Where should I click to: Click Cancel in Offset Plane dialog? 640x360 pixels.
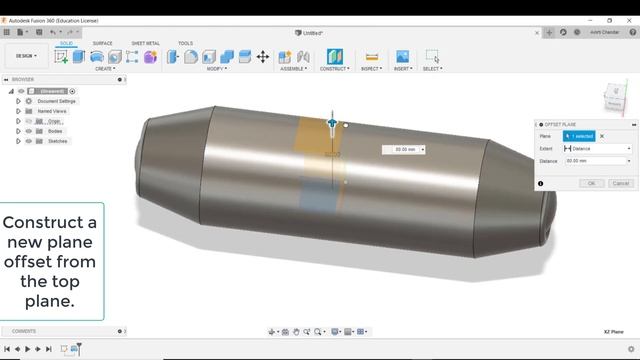(621, 183)
